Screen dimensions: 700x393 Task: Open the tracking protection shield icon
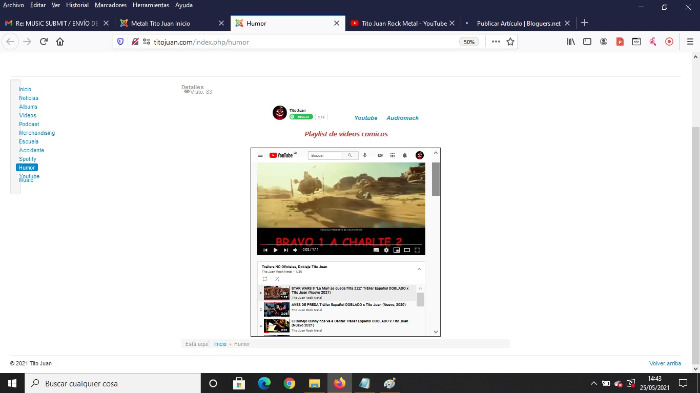tap(120, 42)
